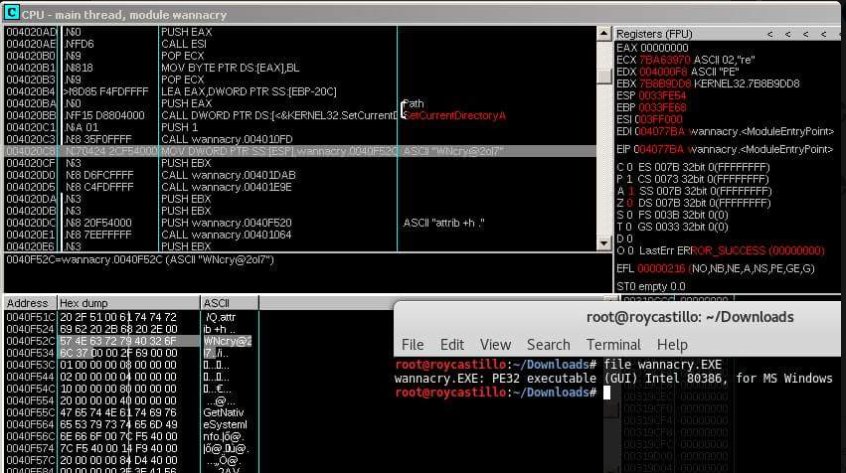846x473 pixels.
Task: Click the EBX register line KERNEL32.7B8B9DD8
Action: (708, 84)
